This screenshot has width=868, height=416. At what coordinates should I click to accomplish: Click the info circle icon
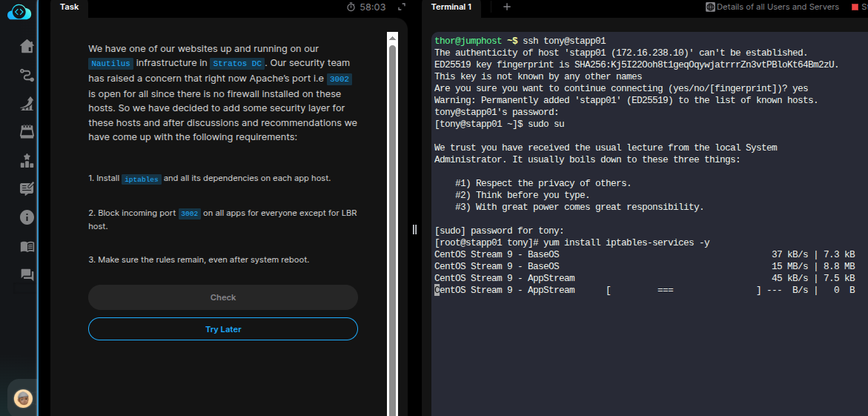[27, 217]
